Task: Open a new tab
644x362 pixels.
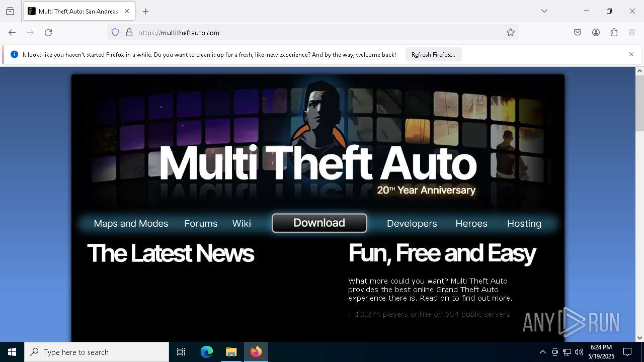Action: pos(146,11)
